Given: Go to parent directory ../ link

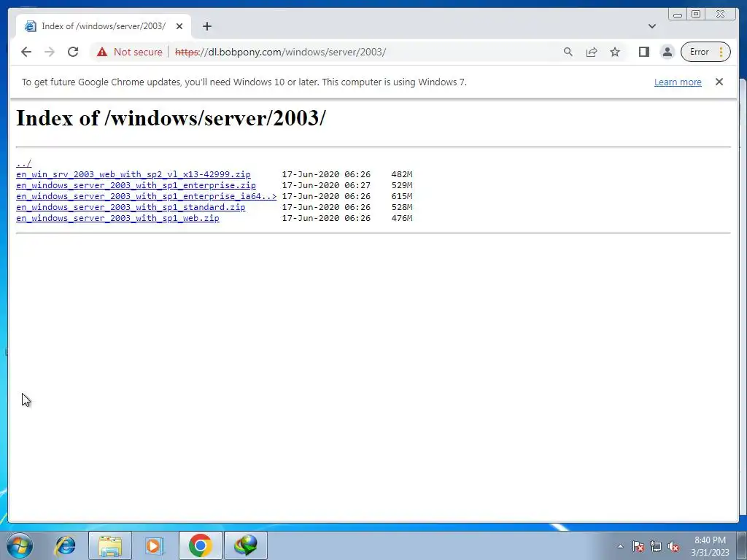Looking at the screenshot, I should 24,163.
